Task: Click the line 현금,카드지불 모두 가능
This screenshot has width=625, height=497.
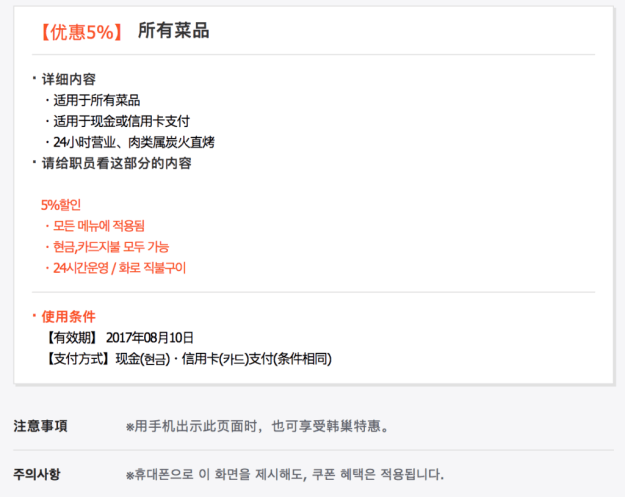Action: (111, 247)
